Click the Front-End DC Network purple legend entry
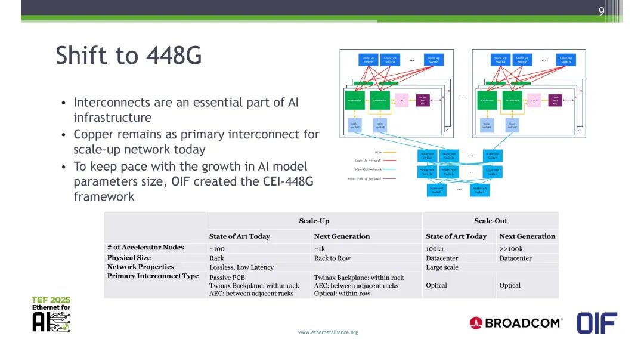This screenshot has height=339, width=644. coord(372,178)
